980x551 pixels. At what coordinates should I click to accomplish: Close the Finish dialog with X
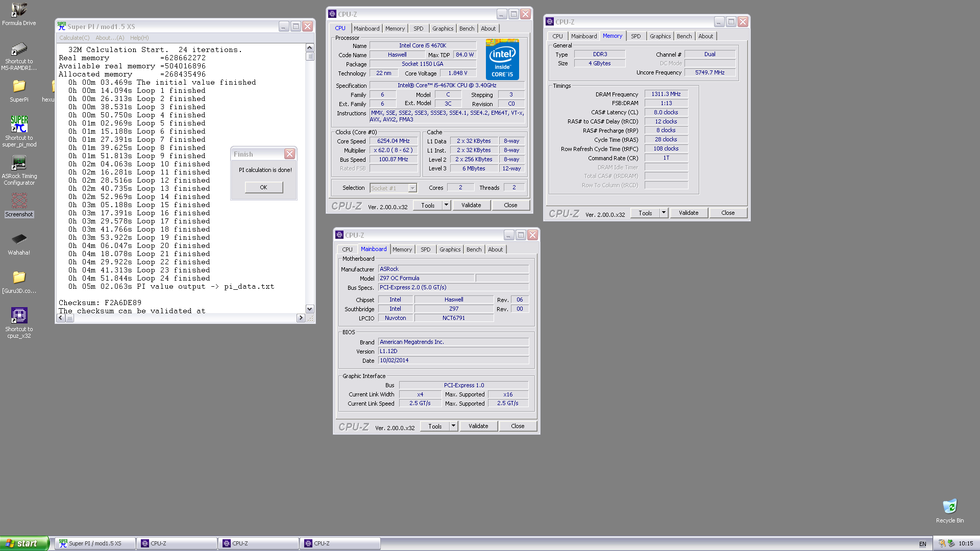click(289, 154)
